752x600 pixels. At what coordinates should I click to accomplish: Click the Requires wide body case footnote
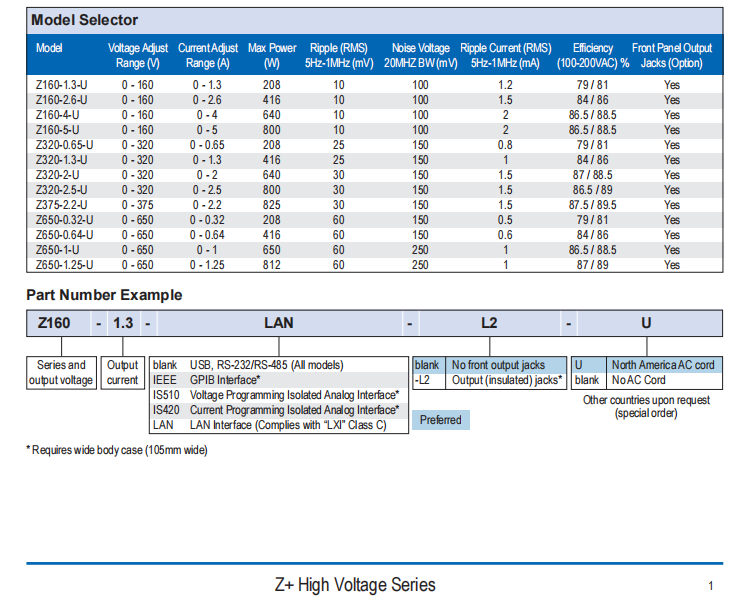pos(117,450)
